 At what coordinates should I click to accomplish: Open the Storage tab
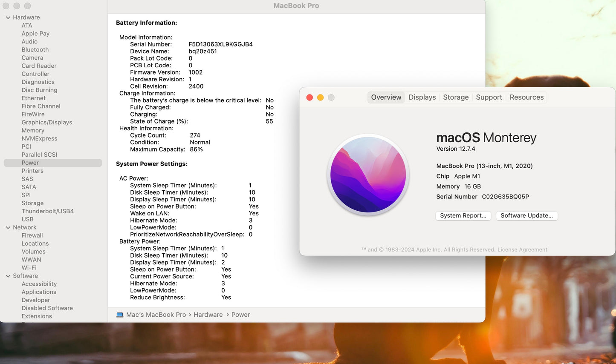point(456,97)
